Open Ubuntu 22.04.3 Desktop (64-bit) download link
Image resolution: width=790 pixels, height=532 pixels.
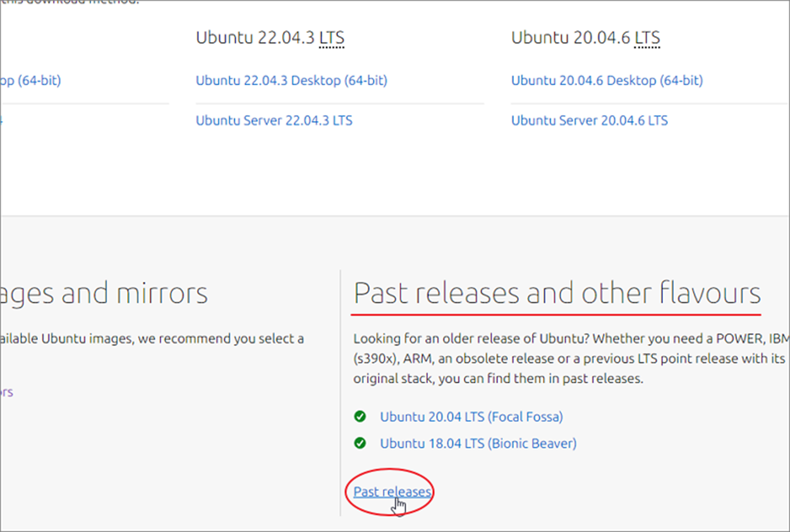[291, 81]
